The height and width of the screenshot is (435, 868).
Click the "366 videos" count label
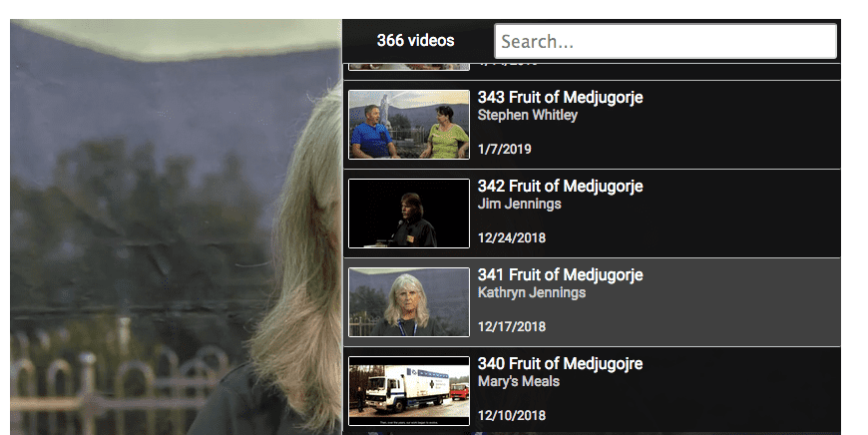pyautogui.click(x=415, y=40)
